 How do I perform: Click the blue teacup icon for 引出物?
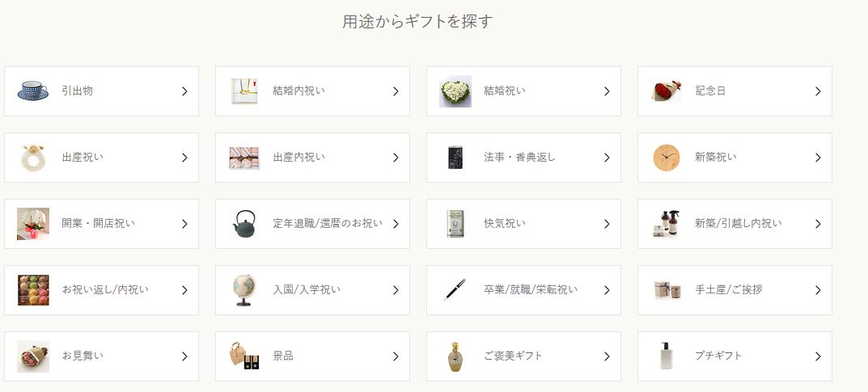pyautogui.click(x=33, y=91)
